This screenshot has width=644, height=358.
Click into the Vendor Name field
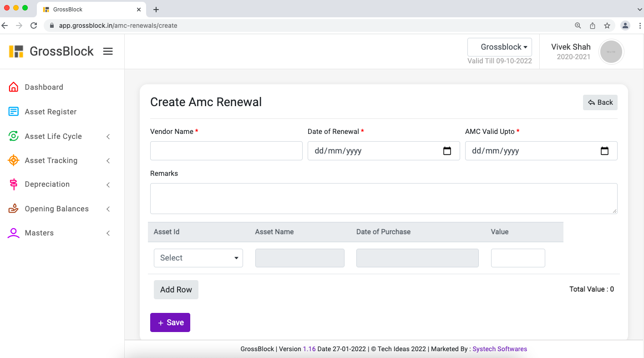tap(226, 151)
